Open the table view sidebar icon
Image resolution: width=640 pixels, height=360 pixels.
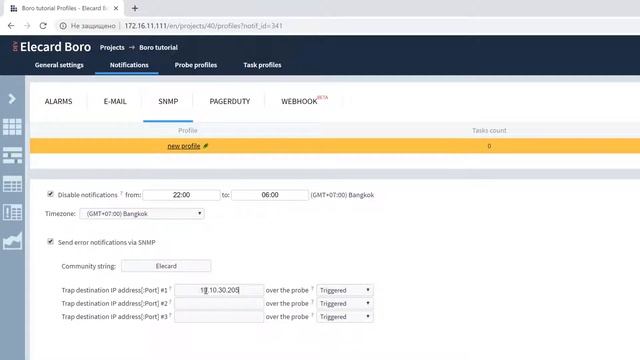pos(12,184)
